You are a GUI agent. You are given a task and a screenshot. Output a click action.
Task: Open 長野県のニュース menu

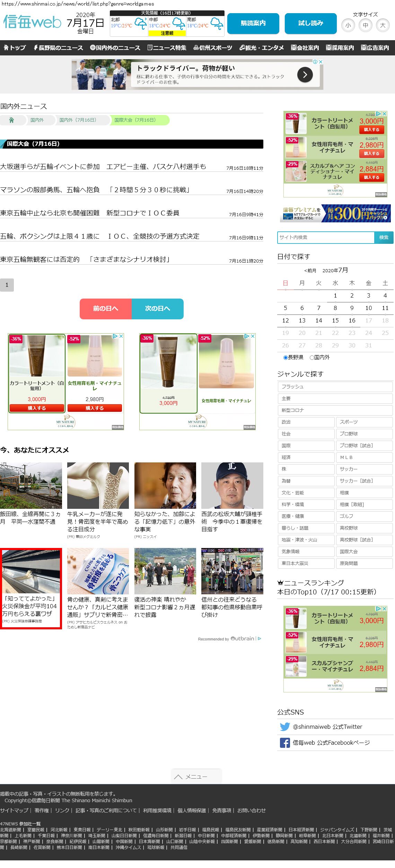[58, 48]
